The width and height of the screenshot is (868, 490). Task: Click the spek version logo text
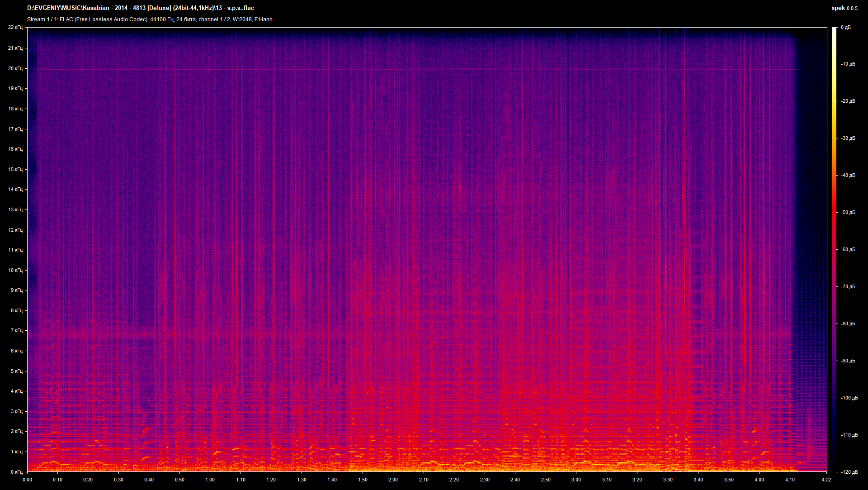point(844,8)
